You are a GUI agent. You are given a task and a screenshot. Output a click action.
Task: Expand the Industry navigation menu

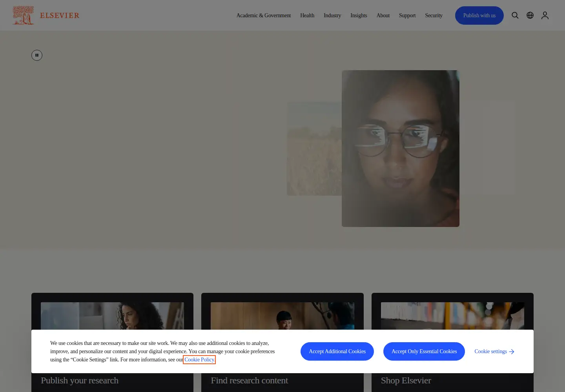click(332, 15)
